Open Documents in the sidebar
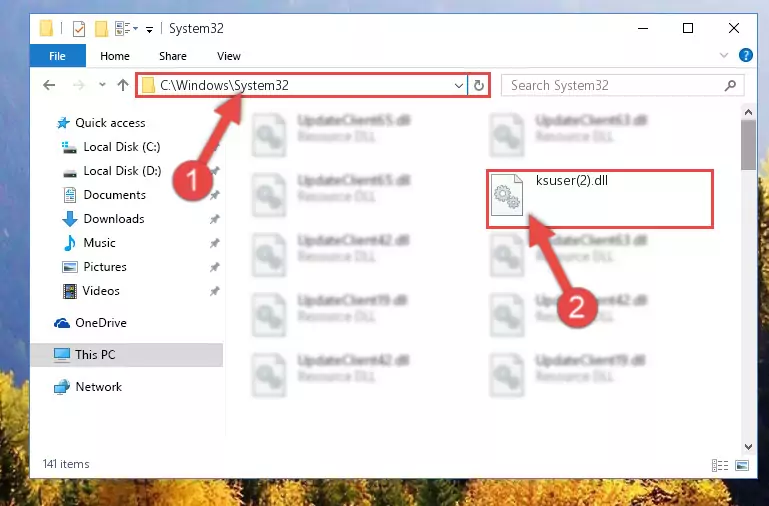Image resolution: width=769 pixels, height=506 pixels. pyautogui.click(x=114, y=195)
